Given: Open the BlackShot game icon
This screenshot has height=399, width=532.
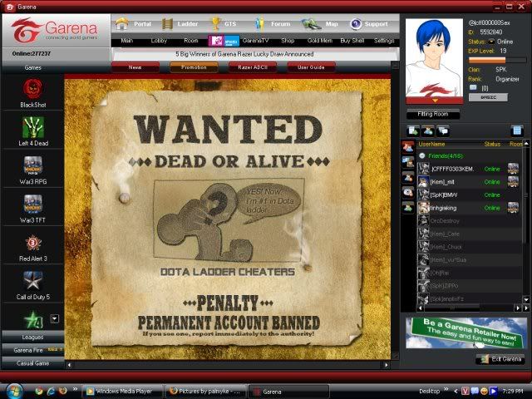Looking at the screenshot, I should tap(33, 89).
